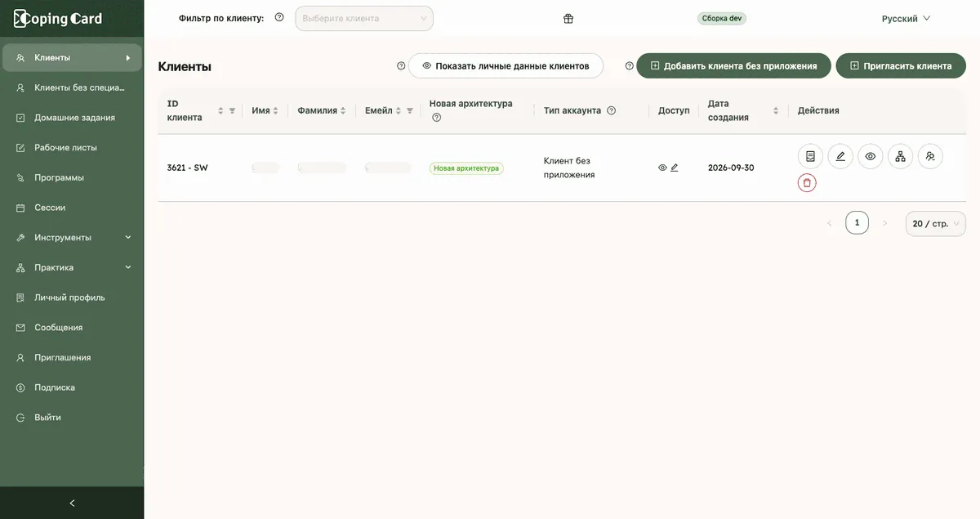The image size is (980, 519).
Task: Click the Новая архитектура green tag
Action: [x=466, y=168]
